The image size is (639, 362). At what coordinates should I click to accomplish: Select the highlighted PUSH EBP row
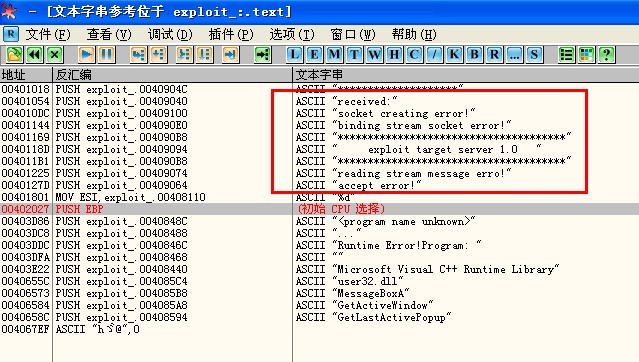click(x=320, y=209)
